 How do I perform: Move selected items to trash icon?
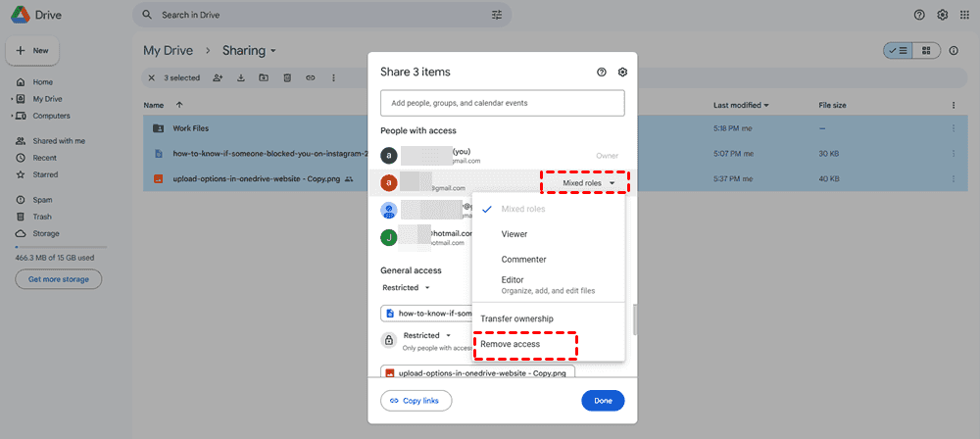click(x=287, y=78)
